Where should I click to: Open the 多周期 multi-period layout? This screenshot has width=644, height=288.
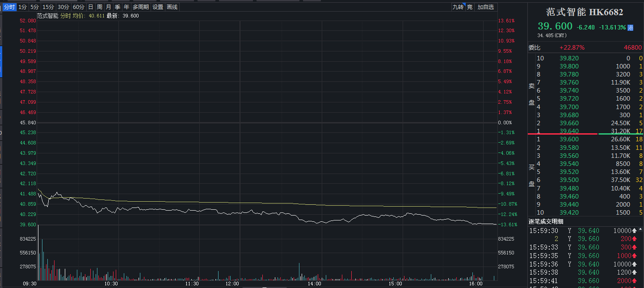coord(140,7)
